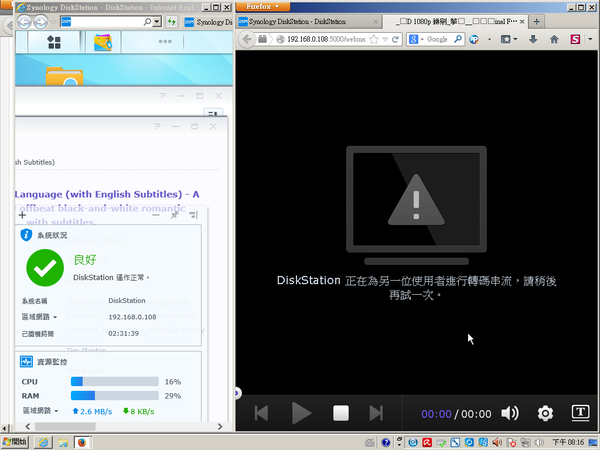Skip to next track in player
This screenshot has height=450, width=600.
pyautogui.click(x=377, y=413)
